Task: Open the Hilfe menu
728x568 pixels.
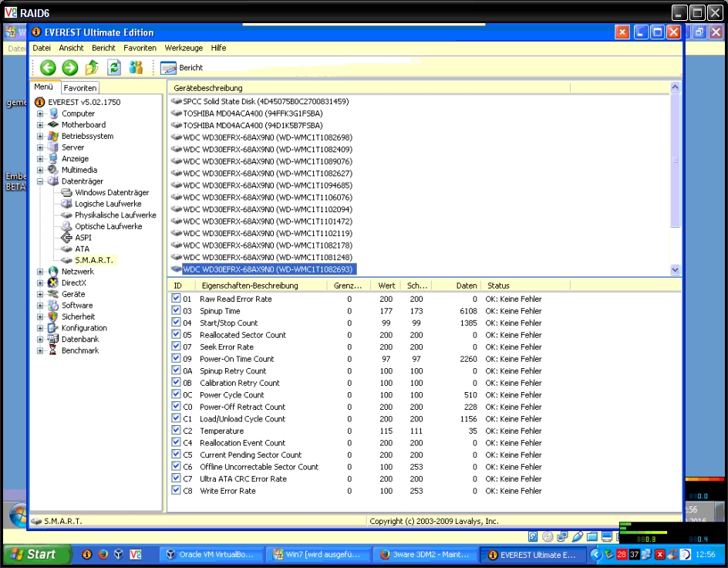Action: (x=218, y=48)
